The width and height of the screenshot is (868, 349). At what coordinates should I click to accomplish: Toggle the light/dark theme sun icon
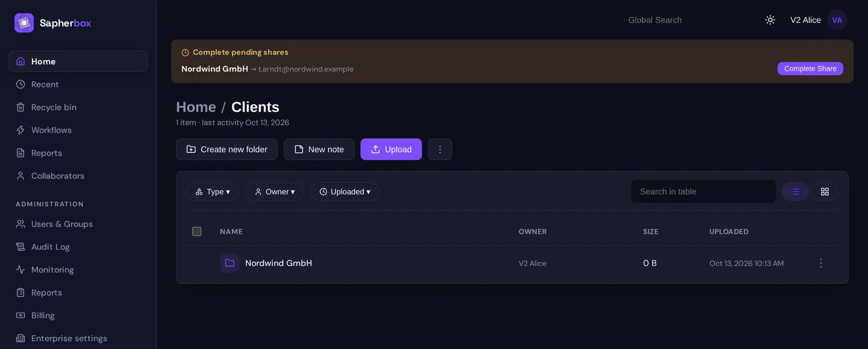coord(770,20)
